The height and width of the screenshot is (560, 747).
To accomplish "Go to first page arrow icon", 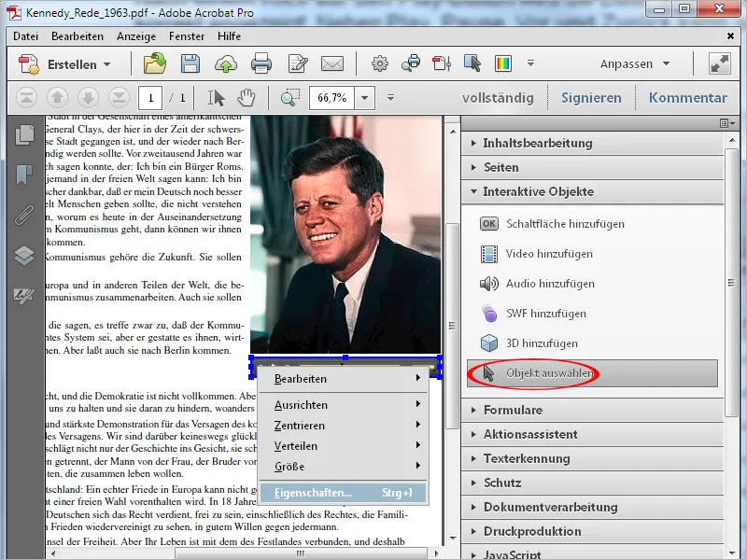I will (27, 98).
